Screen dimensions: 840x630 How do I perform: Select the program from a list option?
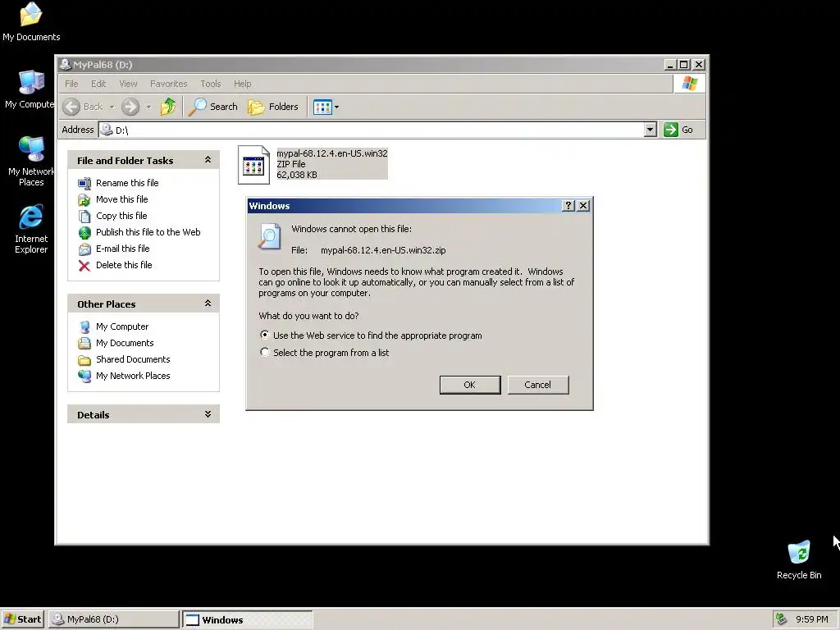pyautogui.click(x=264, y=352)
